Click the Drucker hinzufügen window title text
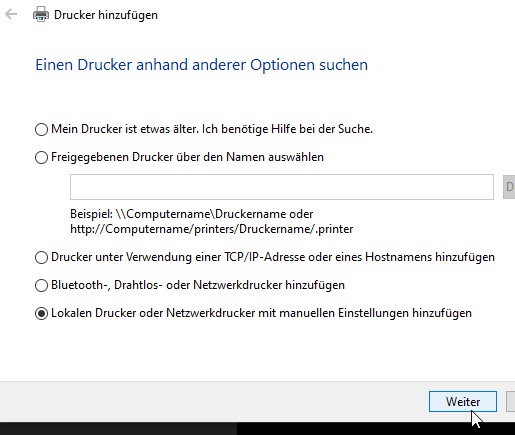This screenshot has width=515, height=435. [x=106, y=15]
